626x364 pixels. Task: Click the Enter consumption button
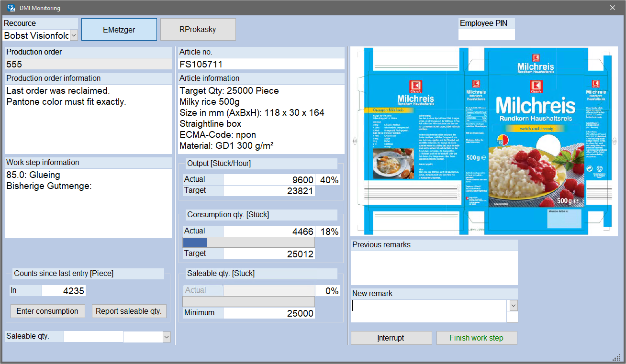(x=47, y=311)
